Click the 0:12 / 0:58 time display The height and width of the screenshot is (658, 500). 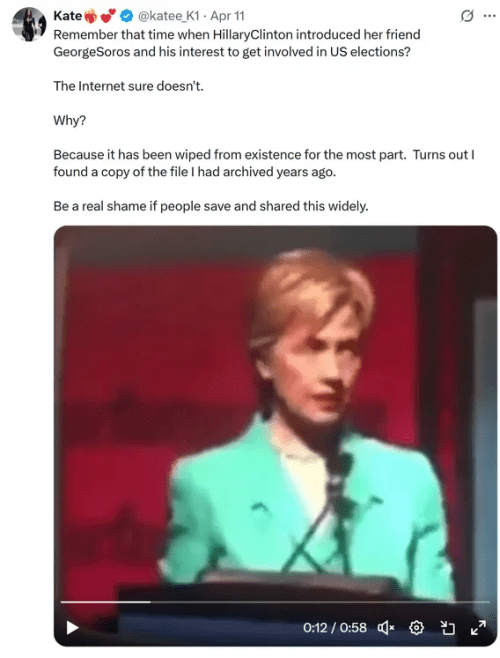335,628
